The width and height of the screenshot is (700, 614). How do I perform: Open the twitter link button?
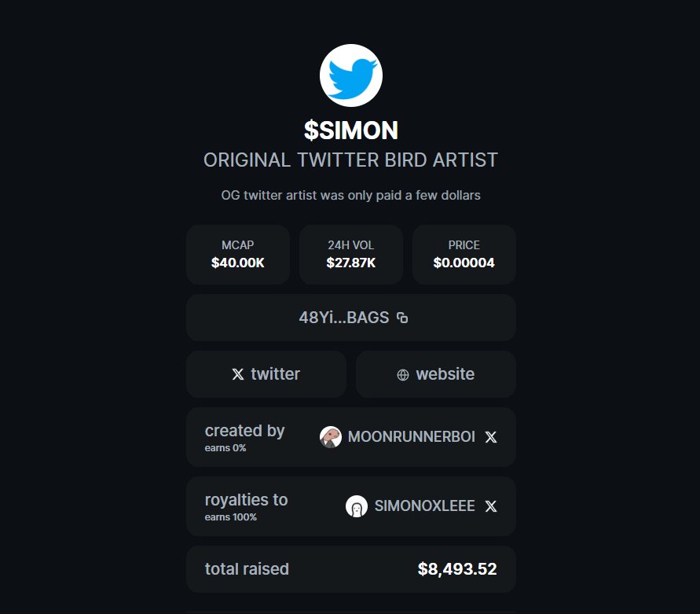[x=266, y=374]
